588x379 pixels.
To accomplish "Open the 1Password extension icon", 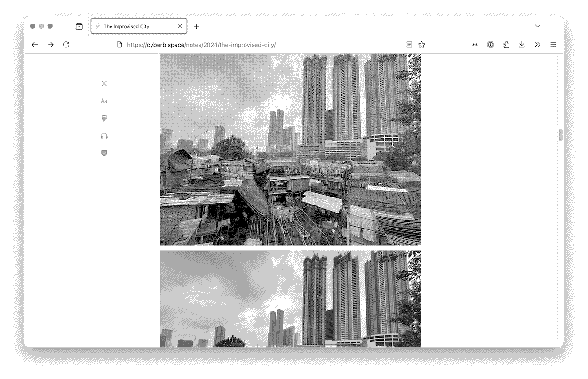I will pyautogui.click(x=491, y=45).
